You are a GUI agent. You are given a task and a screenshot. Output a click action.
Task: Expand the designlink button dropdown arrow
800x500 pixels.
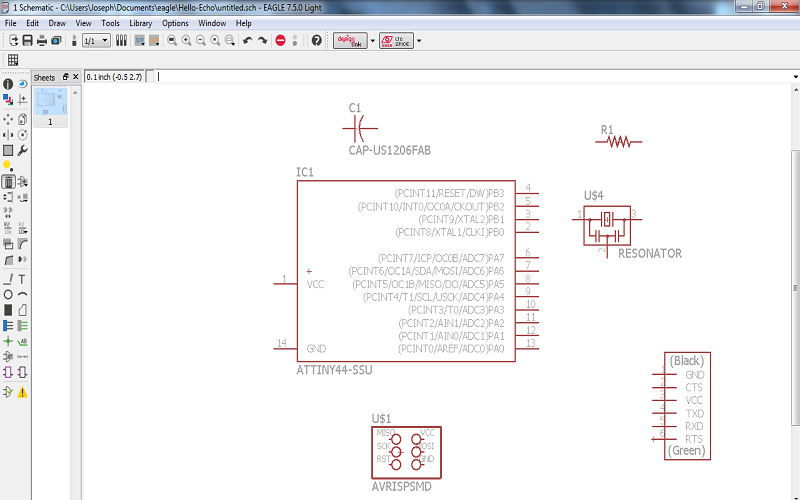[x=372, y=41]
